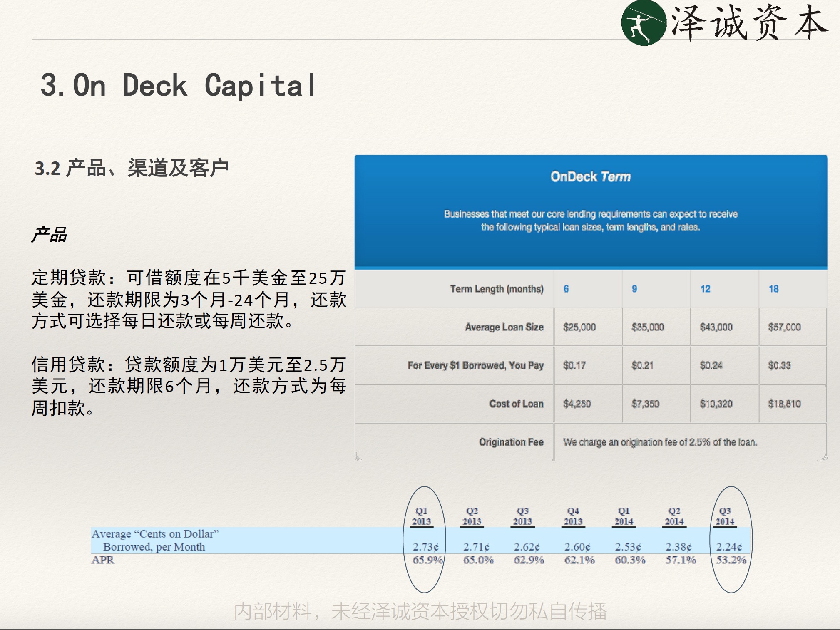The width and height of the screenshot is (840, 630).
Task: Click the '$43,000' loan size cell
Action: click(x=716, y=327)
